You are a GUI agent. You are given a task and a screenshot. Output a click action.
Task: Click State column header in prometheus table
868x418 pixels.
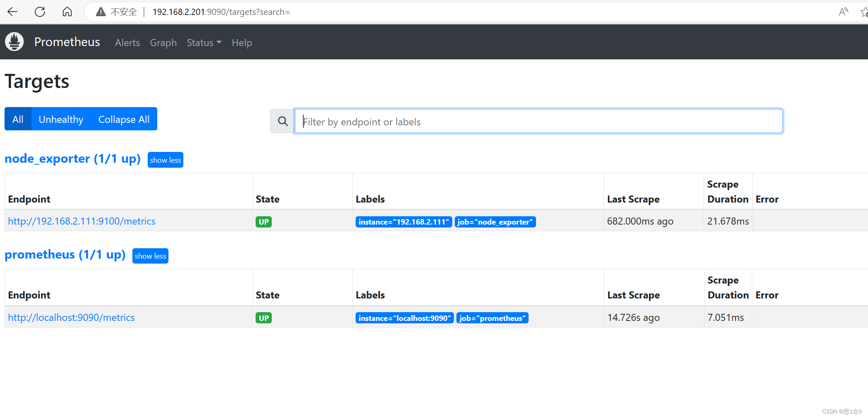pos(268,295)
